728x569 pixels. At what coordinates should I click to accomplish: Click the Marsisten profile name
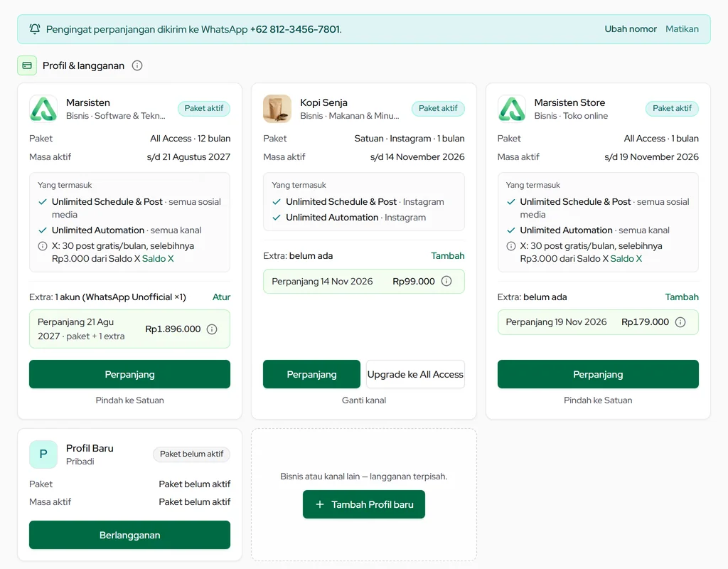(87, 102)
